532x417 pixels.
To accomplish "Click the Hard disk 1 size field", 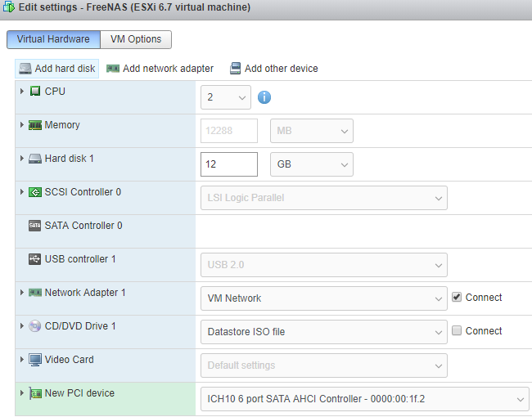I will pos(229,164).
